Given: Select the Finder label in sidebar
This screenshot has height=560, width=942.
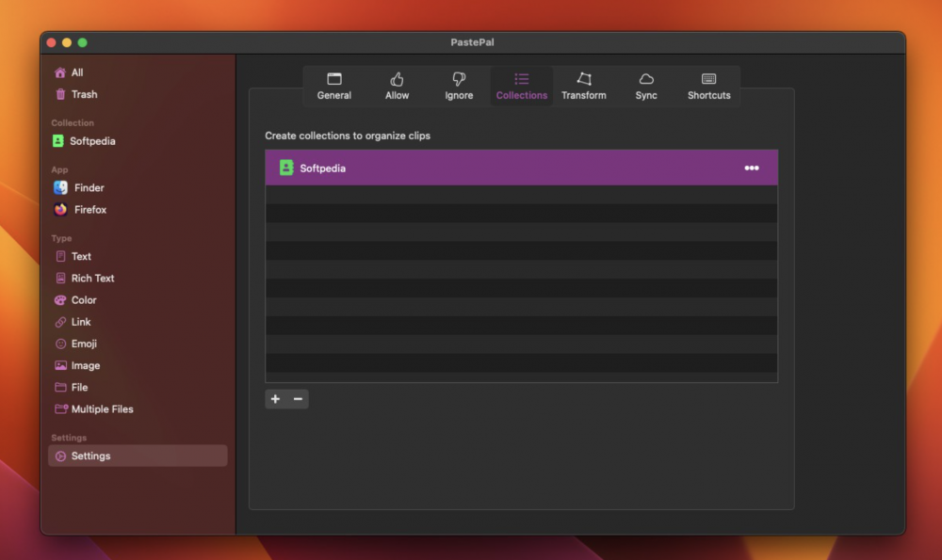Looking at the screenshot, I should 89,188.
